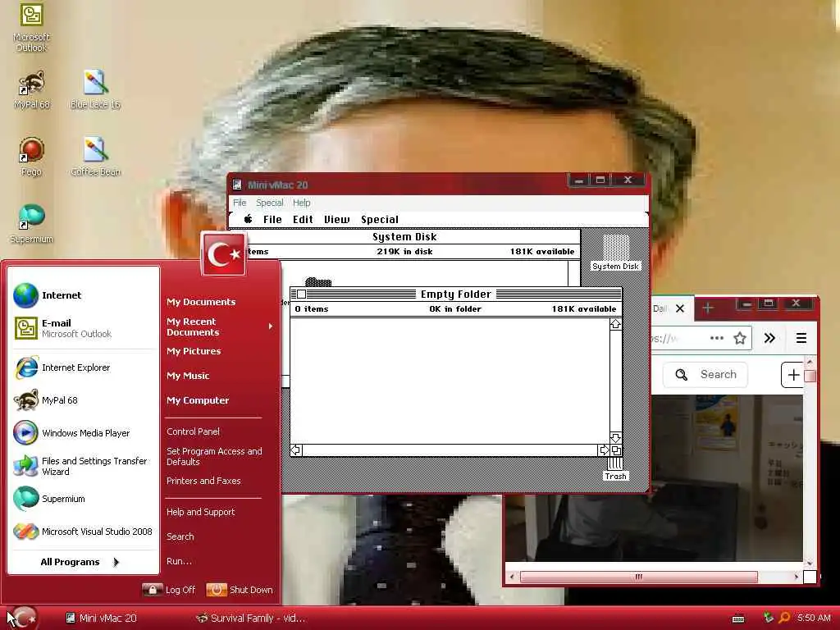Bookmark page with star icon
840x630 pixels.
point(740,338)
